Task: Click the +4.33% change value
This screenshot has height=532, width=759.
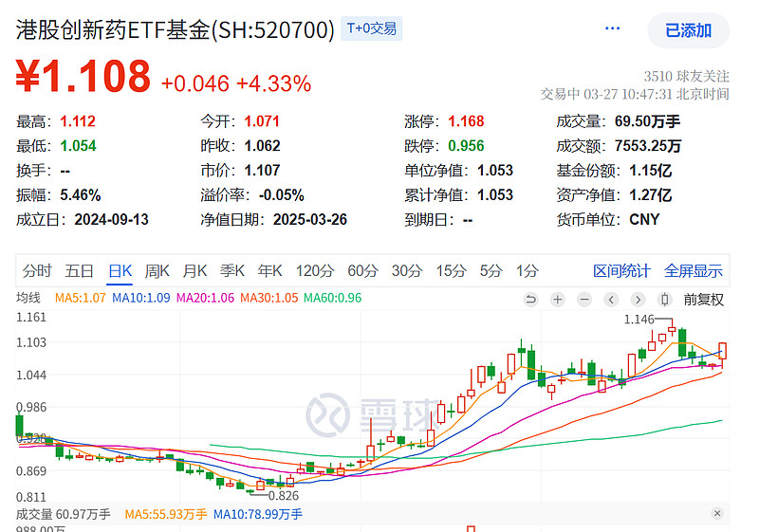Action: click(x=273, y=83)
